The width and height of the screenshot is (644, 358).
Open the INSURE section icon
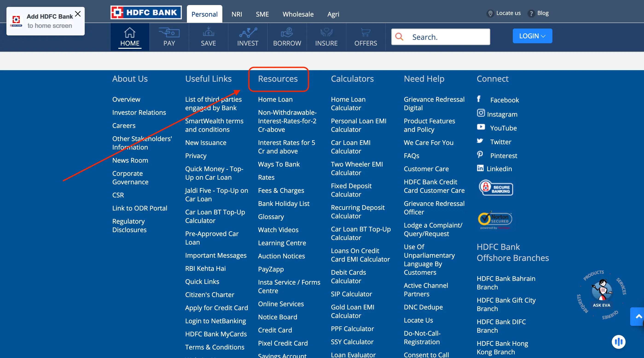(x=326, y=32)
